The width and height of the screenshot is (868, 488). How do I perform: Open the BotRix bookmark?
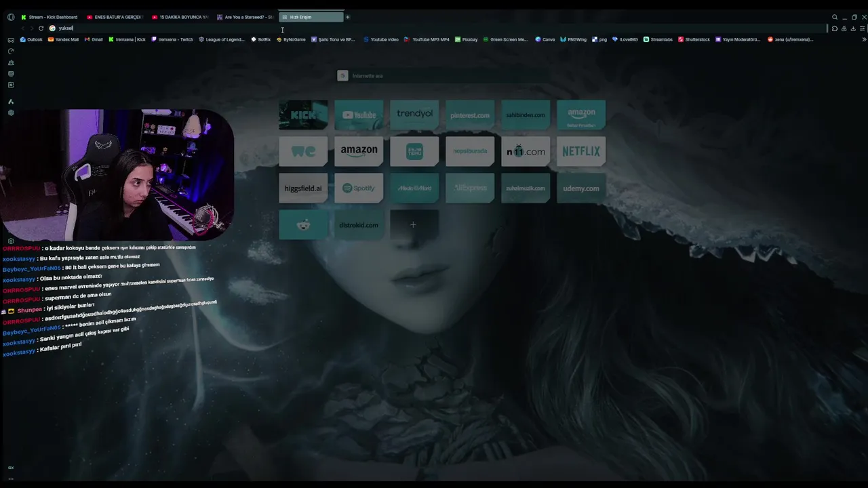(x=261, y=39)
